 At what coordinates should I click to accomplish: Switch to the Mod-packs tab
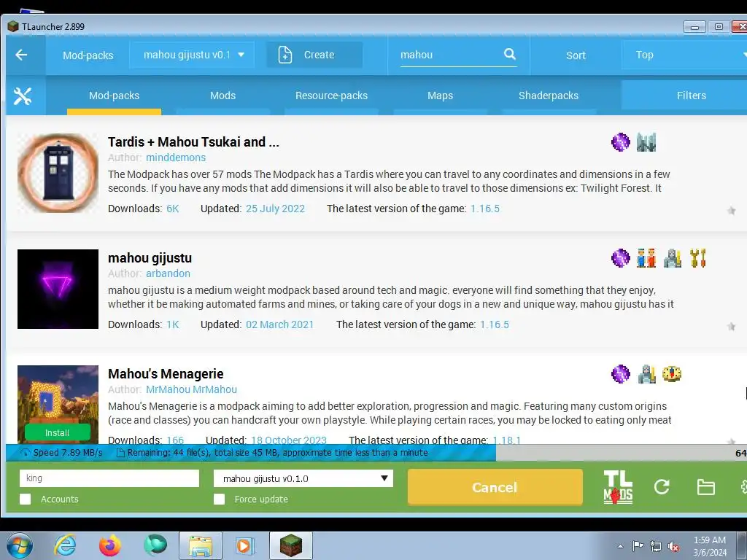pyautogui.click(x=114, y=96)
